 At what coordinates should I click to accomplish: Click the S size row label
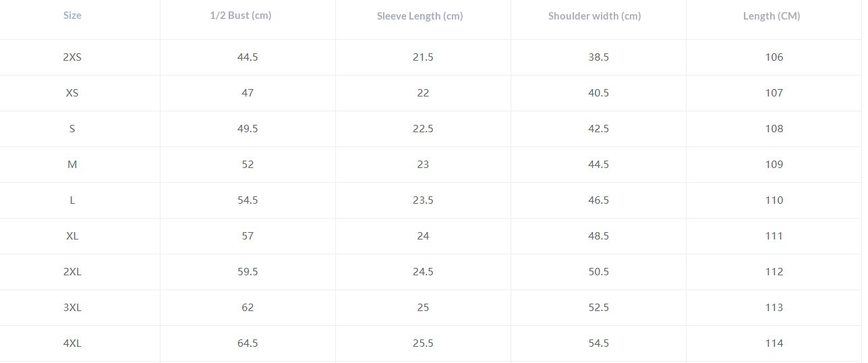point(72,129)
